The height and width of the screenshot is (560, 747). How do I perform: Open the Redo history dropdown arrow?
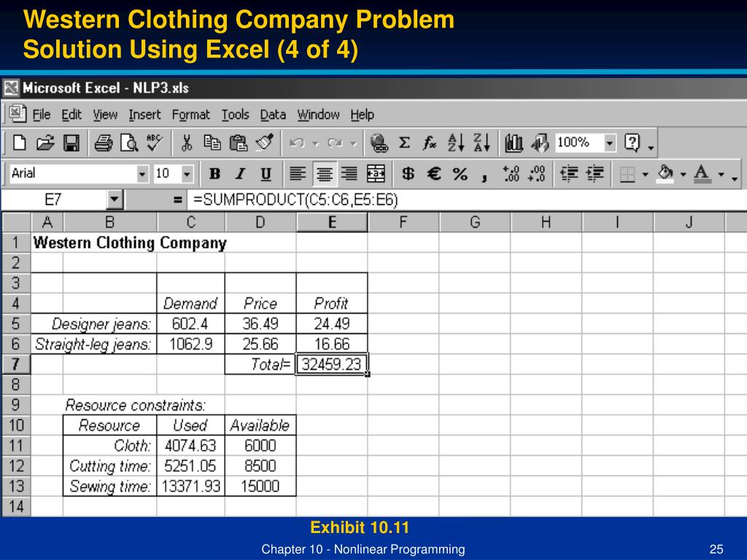click(354, 143)
